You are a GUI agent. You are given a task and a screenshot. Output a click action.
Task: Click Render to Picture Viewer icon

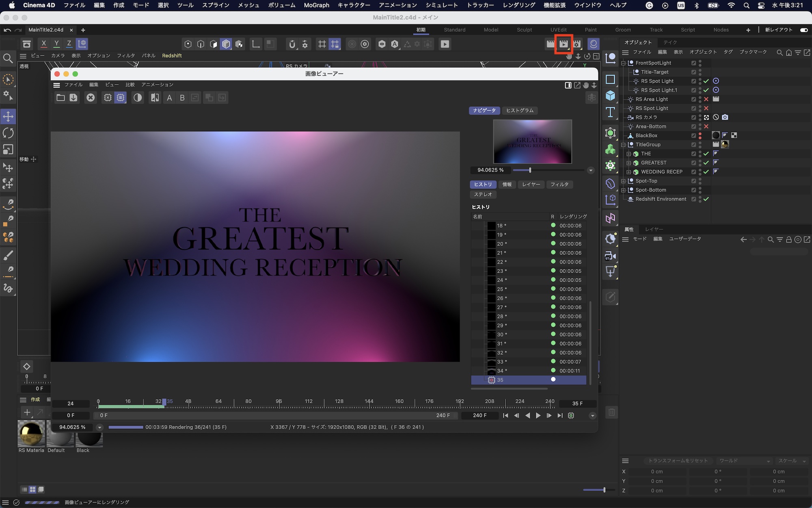coord(564,44)
